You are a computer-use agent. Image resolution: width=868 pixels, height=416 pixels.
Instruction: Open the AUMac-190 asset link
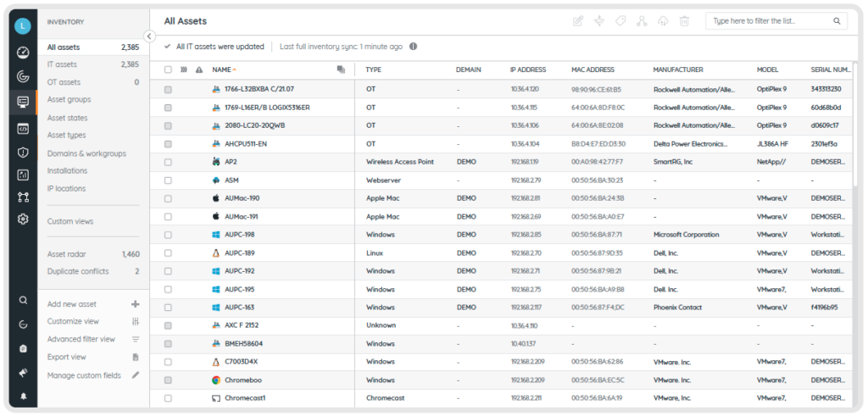[x=242, y=198]
